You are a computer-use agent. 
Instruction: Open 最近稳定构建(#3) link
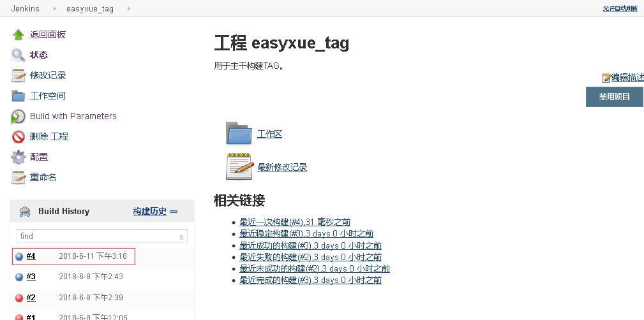pyautogui.click(x=306, y=233)
